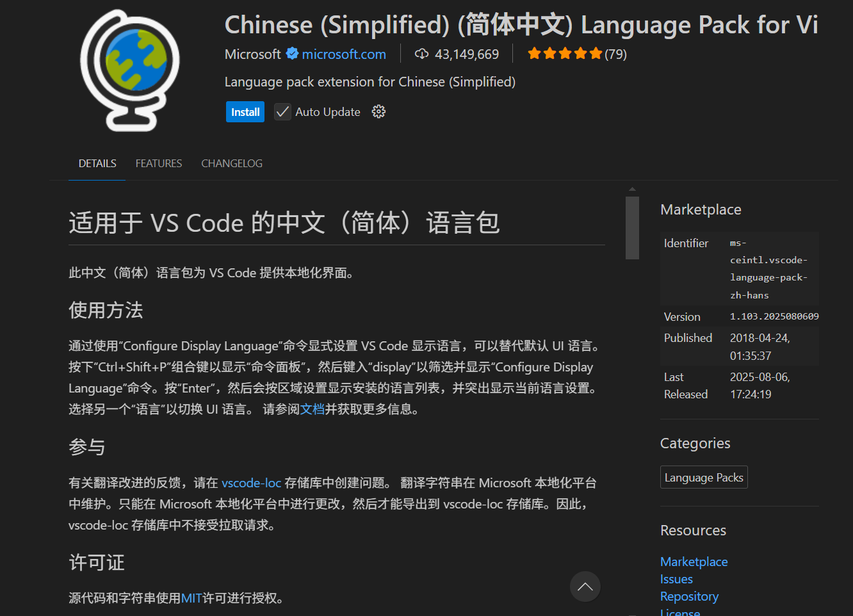Open the vscode-loc repository link
The height and width of the screenshot is (616, 853).
[252, 483]
